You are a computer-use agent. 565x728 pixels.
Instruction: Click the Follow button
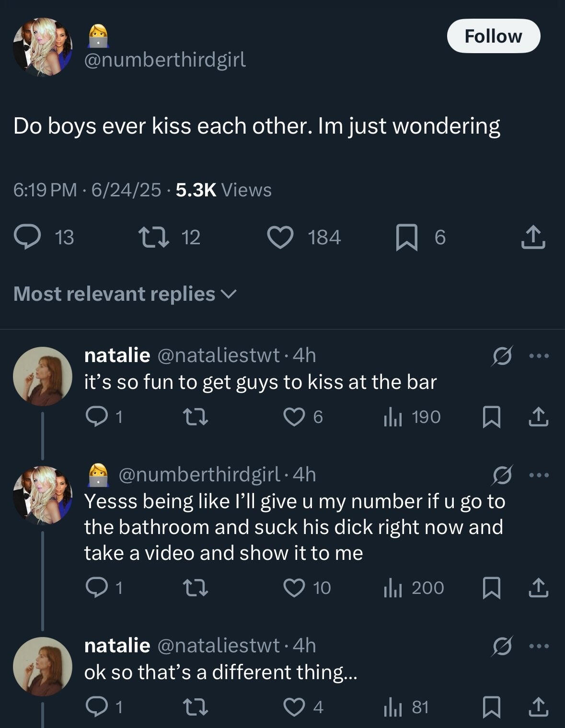[493, 36]
